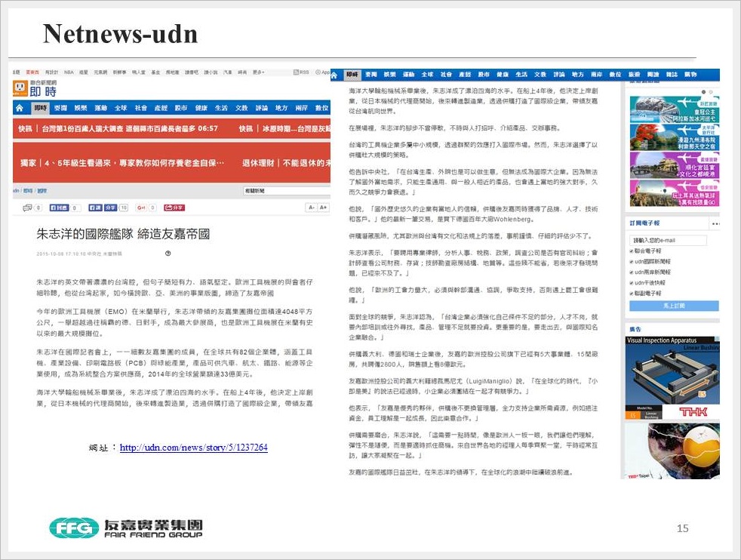Click the e-mail input field
The height and width of the screenshot is (560, 741).
coord(670,239)
